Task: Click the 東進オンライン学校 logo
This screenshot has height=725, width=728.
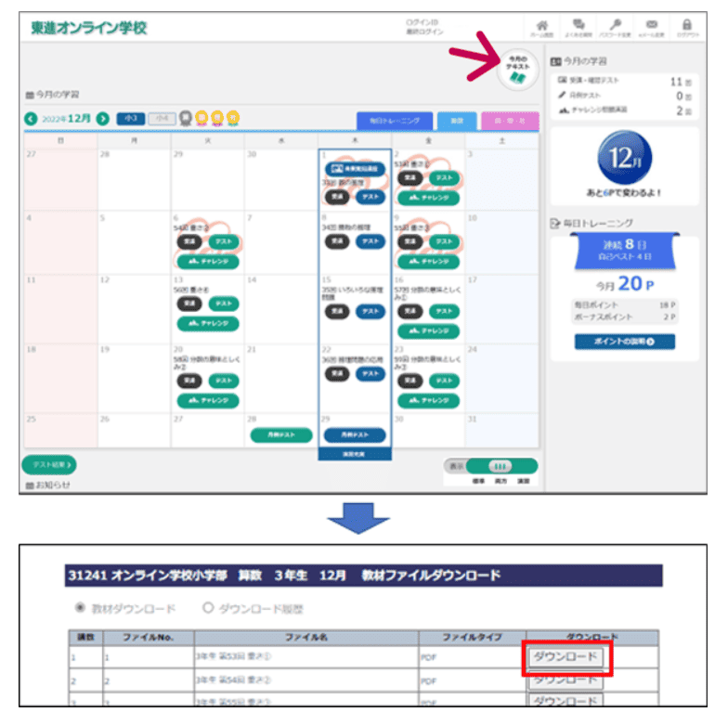Action: (89, 28)
